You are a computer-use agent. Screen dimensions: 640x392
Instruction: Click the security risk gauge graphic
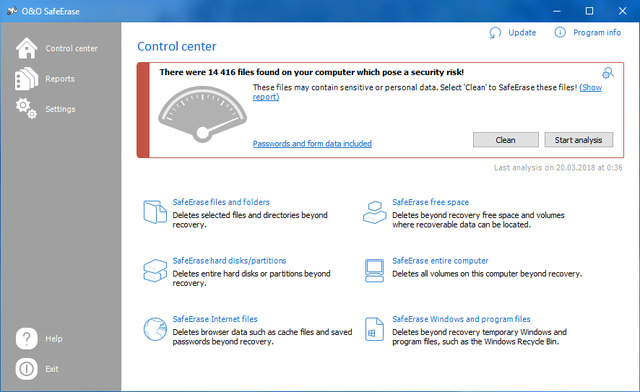[x=202, y=114]
